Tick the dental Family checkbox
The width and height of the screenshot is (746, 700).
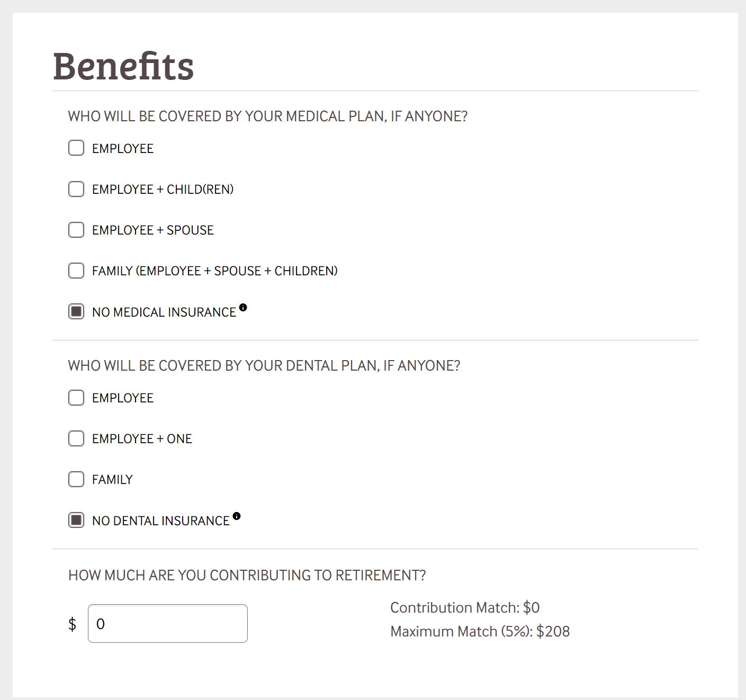point(76,479)
